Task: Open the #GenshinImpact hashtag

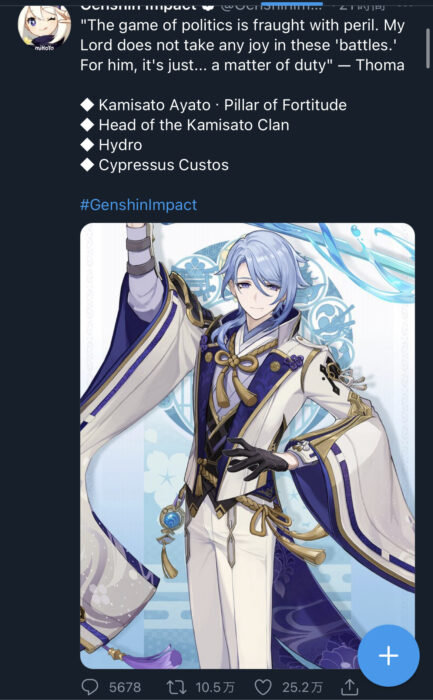Action: [x=138, y=205]
